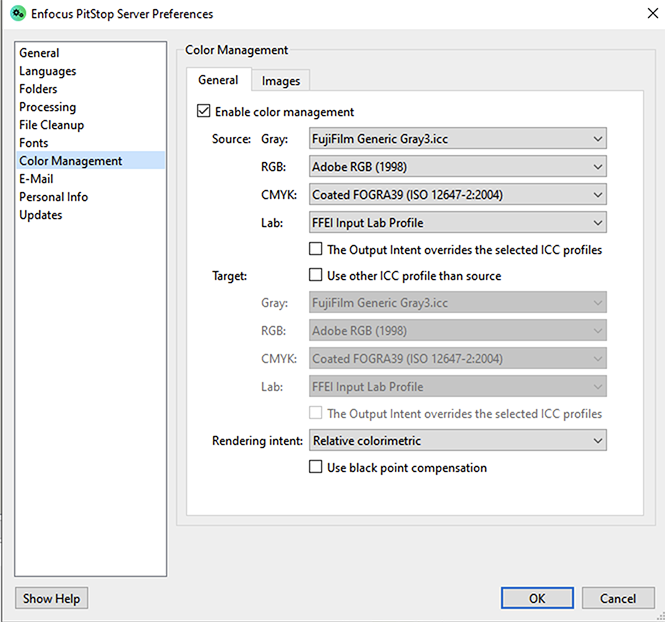Image resolution: width=665 pixels, height=622 pixels.
Task: Click the Cancel button
Action: [x=618, y=598]
